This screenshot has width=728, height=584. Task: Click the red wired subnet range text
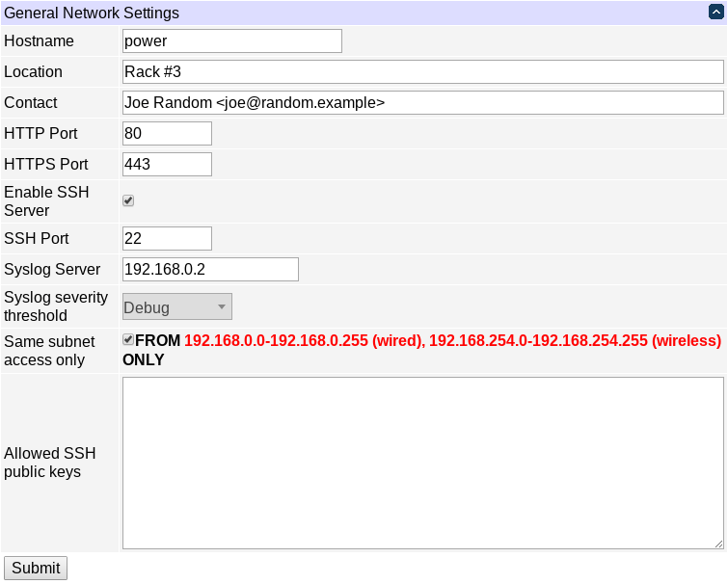[304, 340]
